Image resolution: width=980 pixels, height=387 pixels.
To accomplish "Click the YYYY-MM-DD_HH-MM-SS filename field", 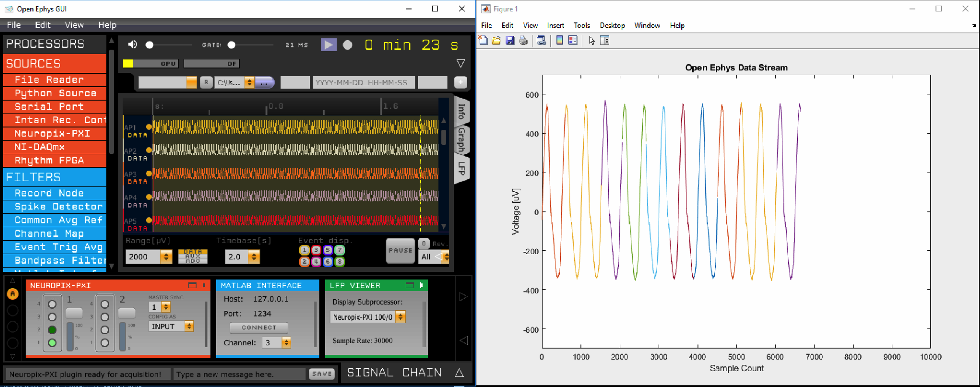I will pos(364,82).
